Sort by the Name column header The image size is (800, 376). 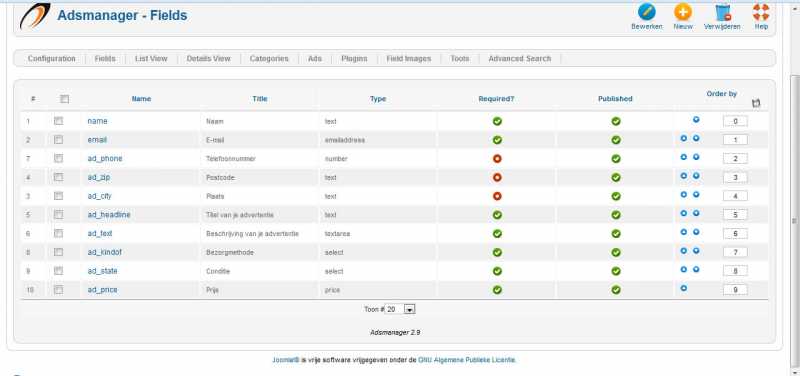[x=141, y=99]
